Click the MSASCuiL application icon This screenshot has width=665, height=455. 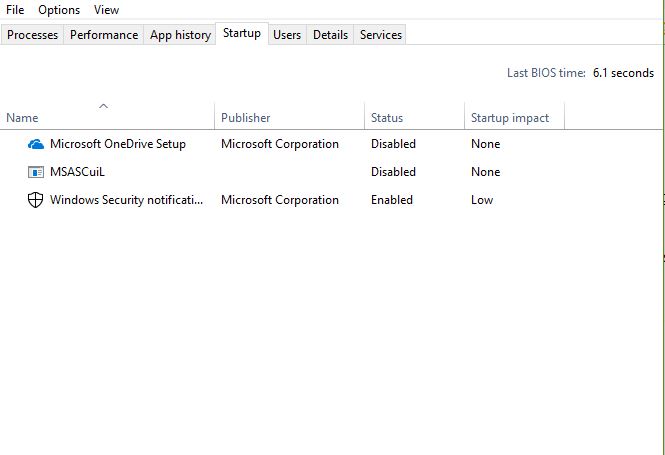click(x=36, y=172)
